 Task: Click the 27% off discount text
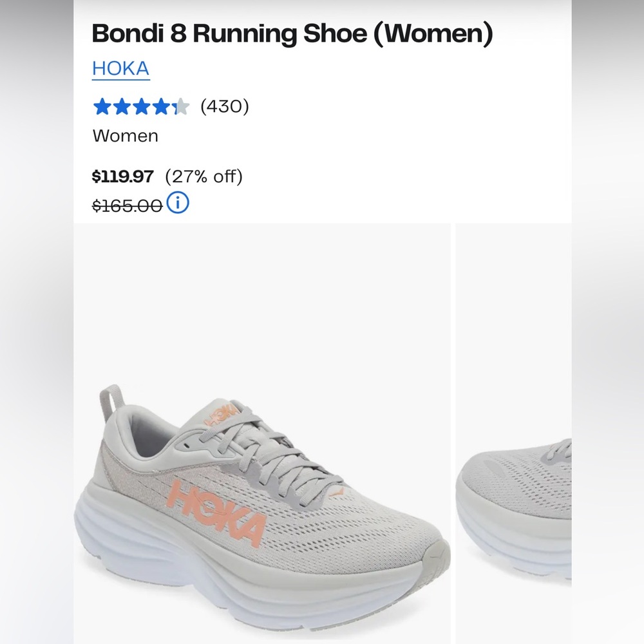204,176
